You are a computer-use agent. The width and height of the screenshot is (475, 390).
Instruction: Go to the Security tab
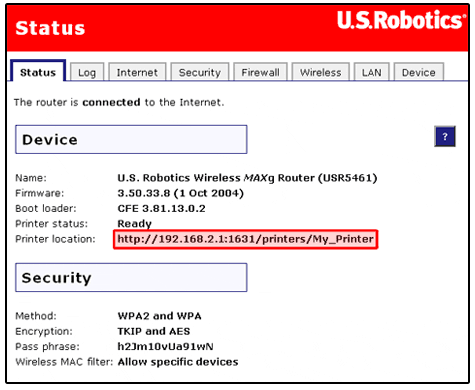click(200, 72)
